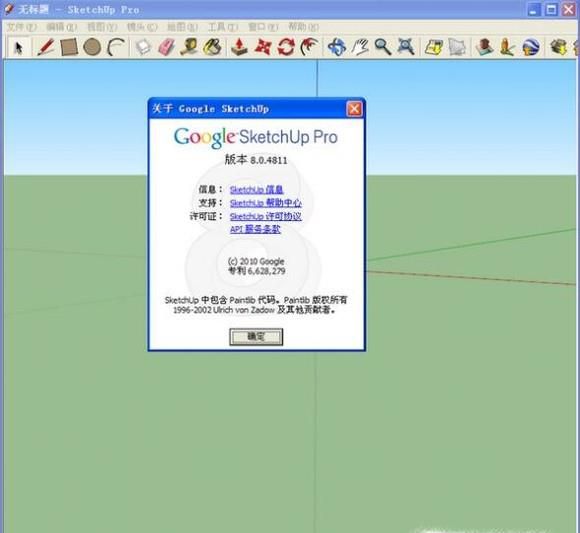The width and height of the screenshot is (580, 533).
Task: Open the SketchUp 信息 link
Action: (256, 190)
